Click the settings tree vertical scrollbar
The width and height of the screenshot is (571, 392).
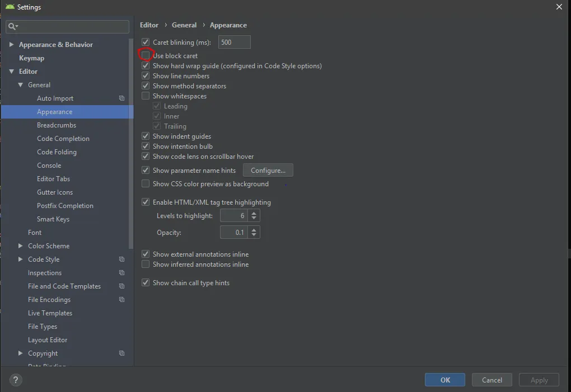[131, 144]
